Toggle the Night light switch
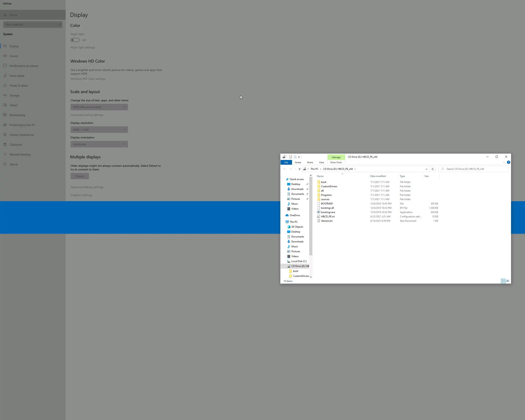This screenshot has width=525, height=420. tap(75, 40)
